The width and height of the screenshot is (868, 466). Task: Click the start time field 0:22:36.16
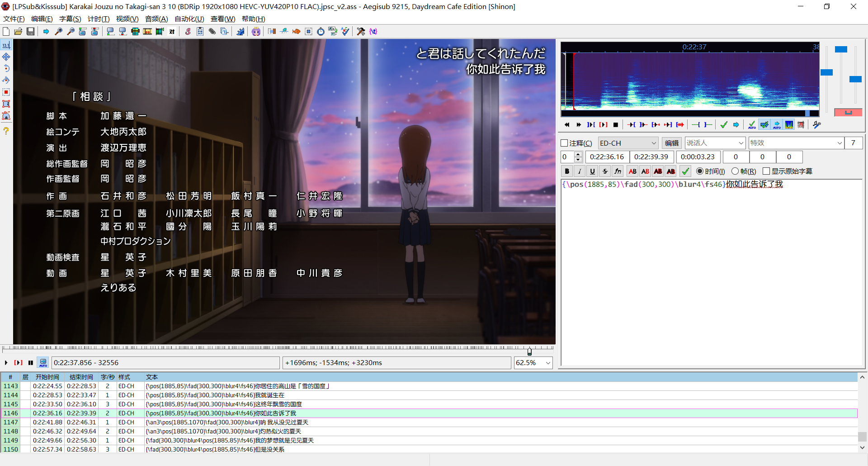click(x=607, y=157)
